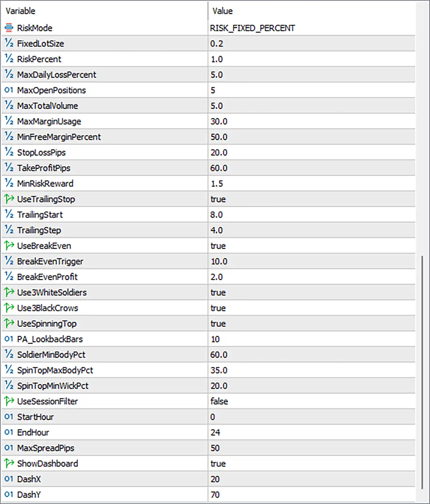Toggle the UseSessionFilter false value
This screenshot has height=504, width=430.
[311, 401]
